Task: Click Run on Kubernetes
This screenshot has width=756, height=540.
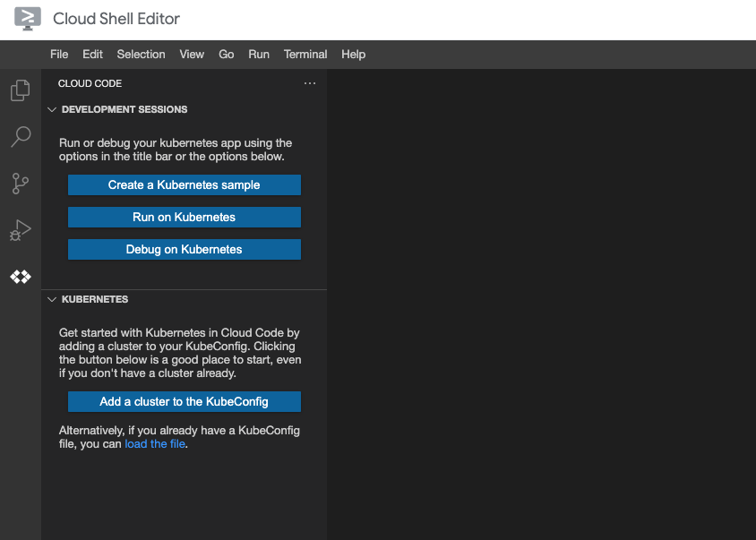Action: point(184,217)
